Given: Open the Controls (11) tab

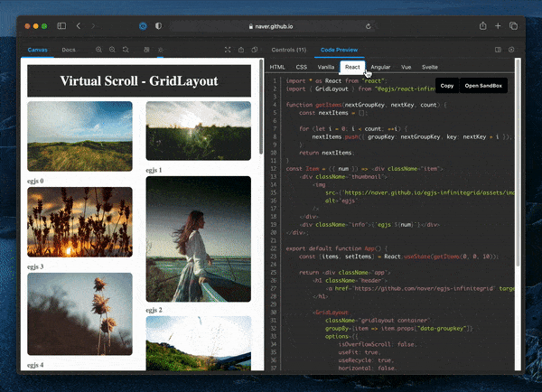Looking at the screenshot, I should point(289,50).
